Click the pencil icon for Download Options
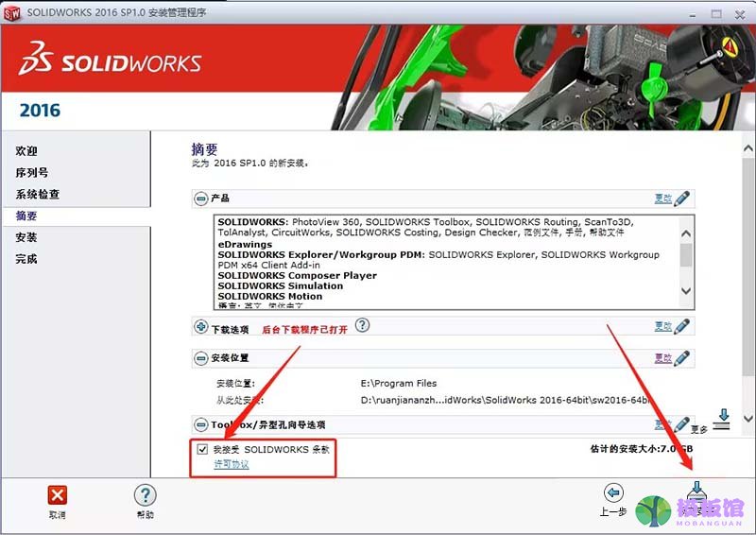Viewport: 756px width, 535px height. [x=682, y=327]
